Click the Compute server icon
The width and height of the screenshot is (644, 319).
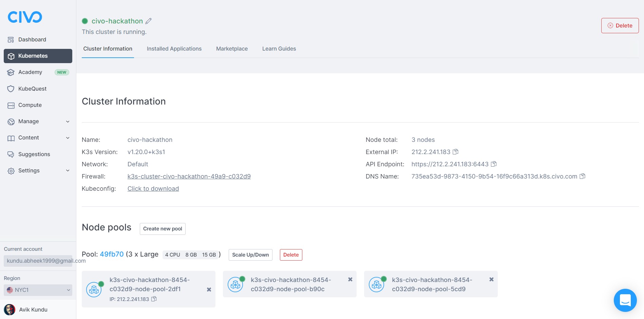point(11,105)
